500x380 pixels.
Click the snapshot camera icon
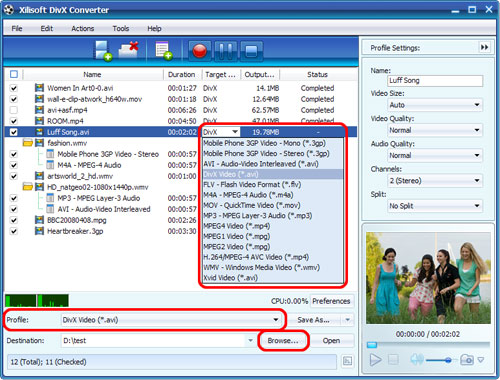pyautogui.click(x=467, y=360)
